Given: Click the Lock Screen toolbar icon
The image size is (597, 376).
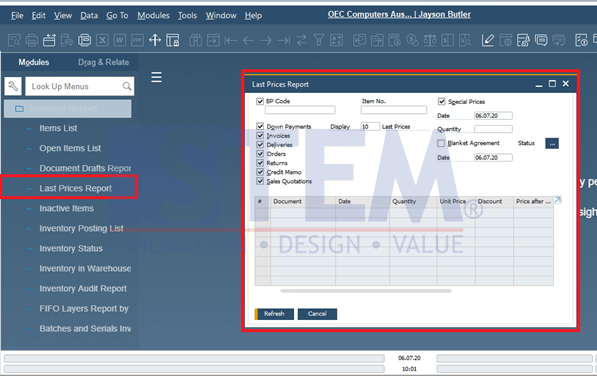Looking at the screenshot, I should (172, 40).
